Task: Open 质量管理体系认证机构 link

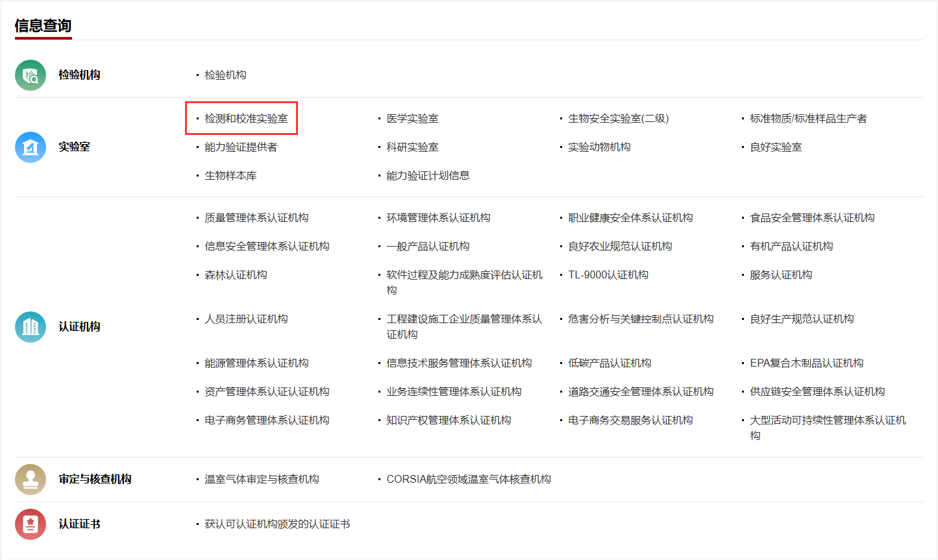Action: coord(256,218)
